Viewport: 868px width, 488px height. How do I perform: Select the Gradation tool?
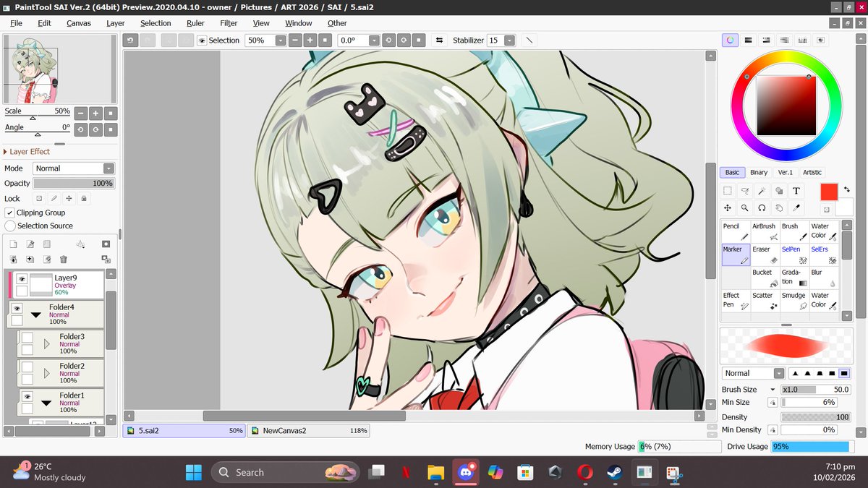click(794, 278)
